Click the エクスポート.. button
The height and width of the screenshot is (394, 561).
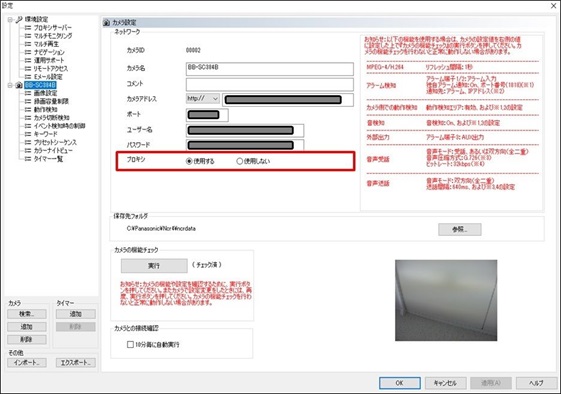(75, 363)
